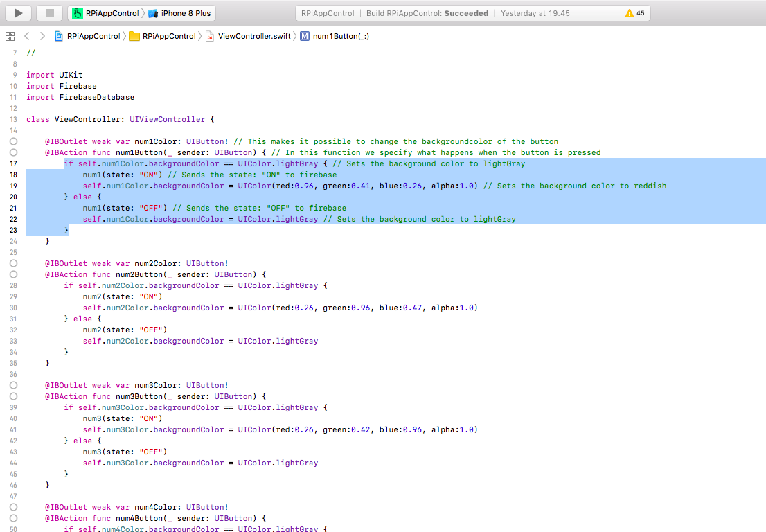Click connection circle beside num3Color IBOutlet
The width and height of the screenshot is (766, 532).
[13, 385]
